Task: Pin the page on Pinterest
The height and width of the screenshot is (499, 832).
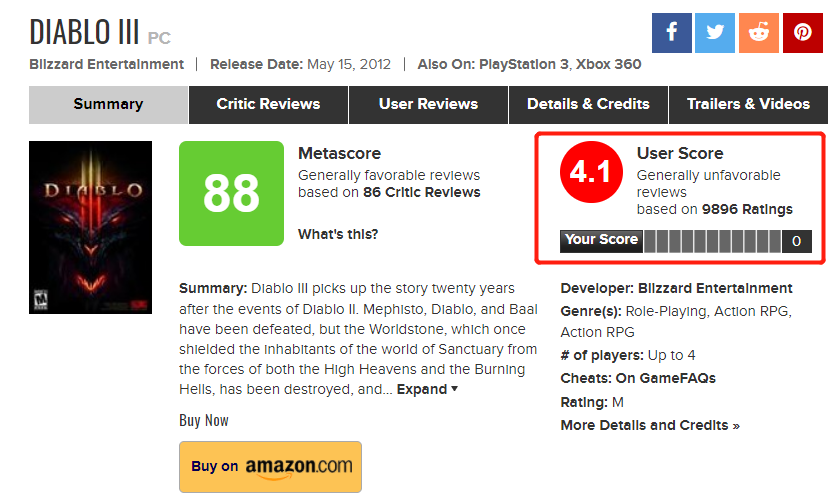Action: pyautogui.click(x=803, y=33)
